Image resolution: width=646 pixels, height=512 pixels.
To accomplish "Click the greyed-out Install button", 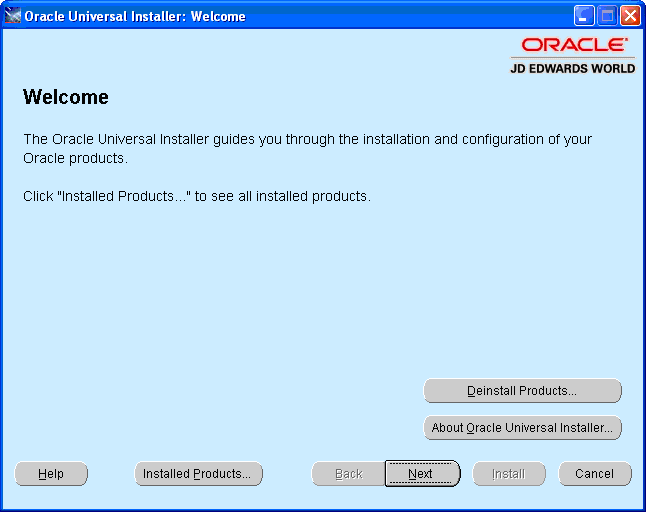I will tap(509, 474).
